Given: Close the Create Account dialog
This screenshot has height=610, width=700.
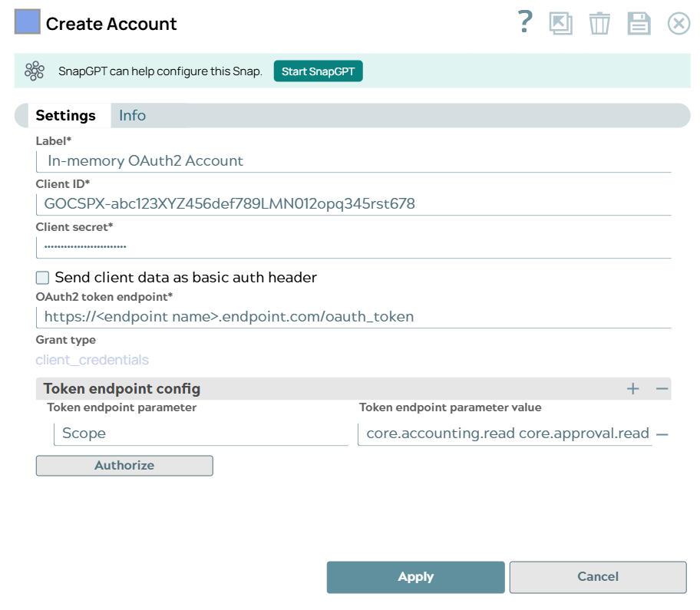Looking at the screenshot, I should coord(679,24).
